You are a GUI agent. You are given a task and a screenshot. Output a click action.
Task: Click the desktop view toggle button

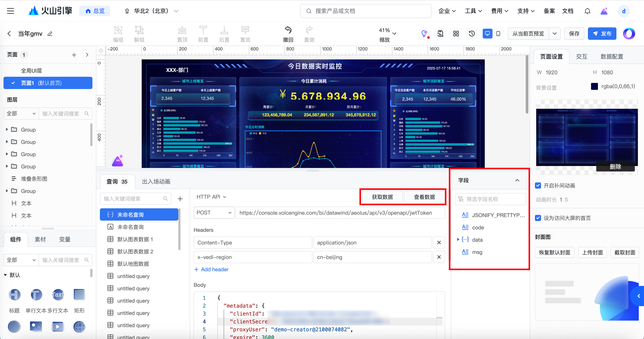(x=487, y=34)
